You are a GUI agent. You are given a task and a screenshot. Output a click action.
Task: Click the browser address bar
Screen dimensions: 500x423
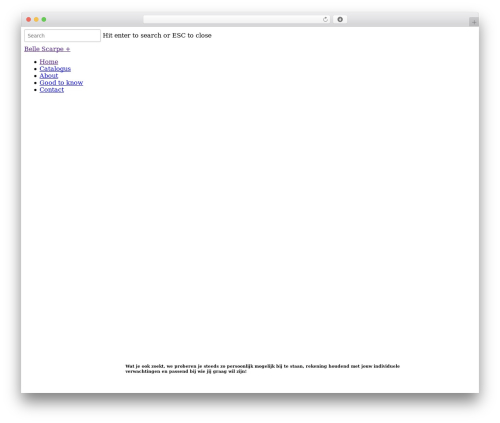point(237,19)
